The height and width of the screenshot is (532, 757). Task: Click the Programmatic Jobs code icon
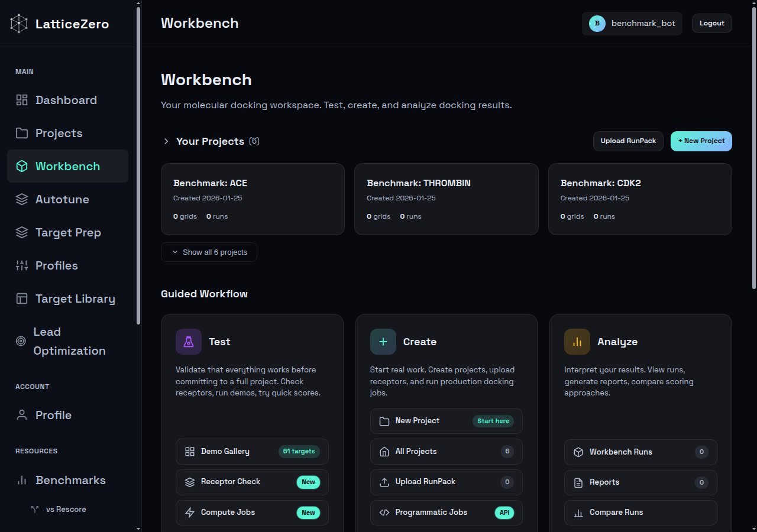[x=384, y=512]
